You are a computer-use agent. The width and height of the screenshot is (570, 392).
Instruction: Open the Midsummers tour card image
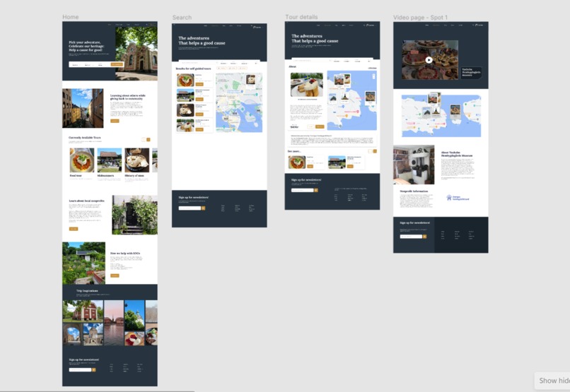[110, 160]
